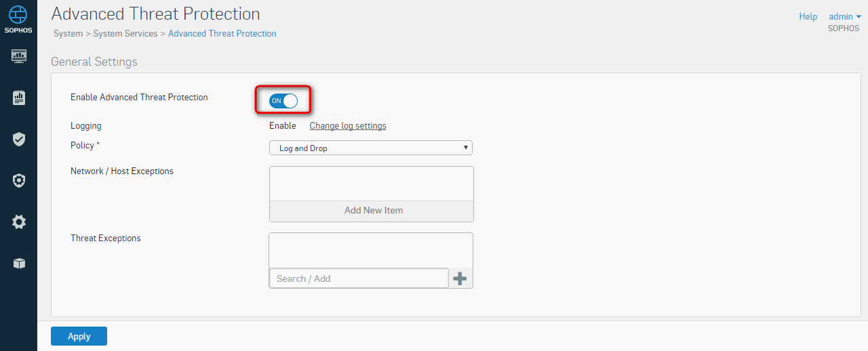868x351 pixels.
Task: Click the Advanced Threat Protection breadcrumb
Action: pyautogui.click(x=222, y=33)
